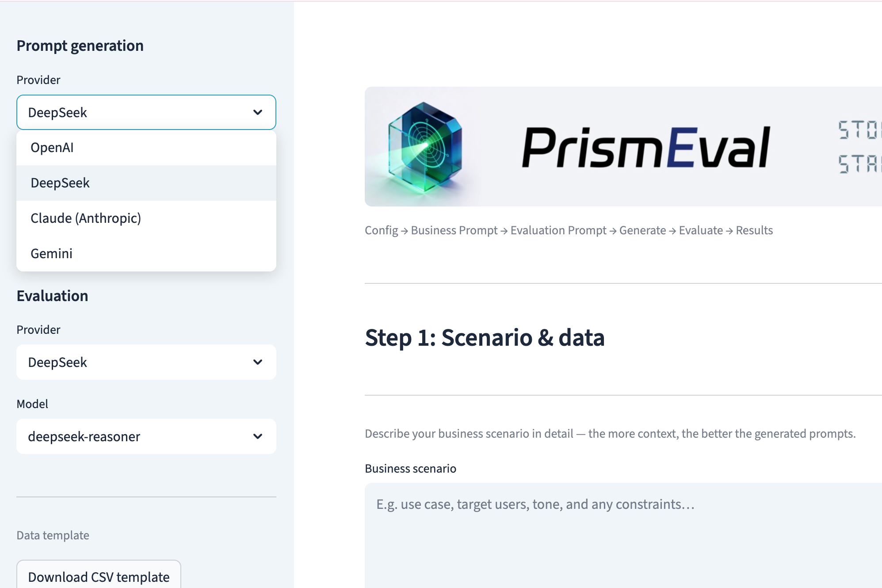Click the Evaluation sidebar section heading
This screenshot has width=882, height=588.
(x=52, y=296)
